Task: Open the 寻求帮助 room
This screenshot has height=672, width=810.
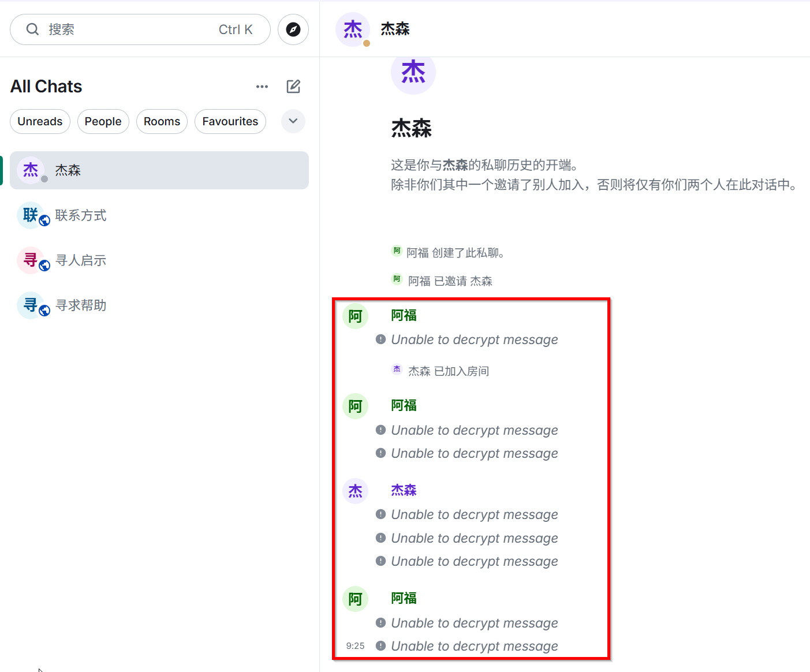Action: [159, 305]
